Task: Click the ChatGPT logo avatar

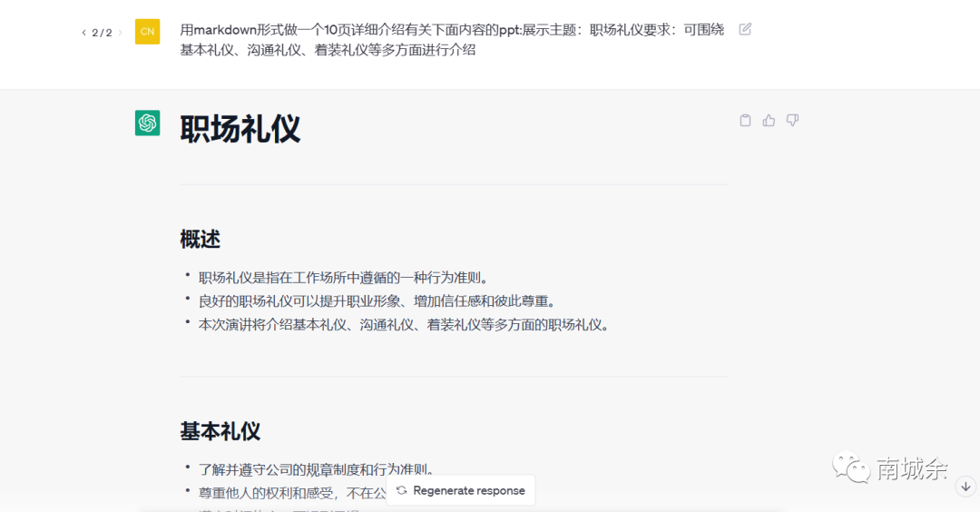Action: (x=147, y=123)
